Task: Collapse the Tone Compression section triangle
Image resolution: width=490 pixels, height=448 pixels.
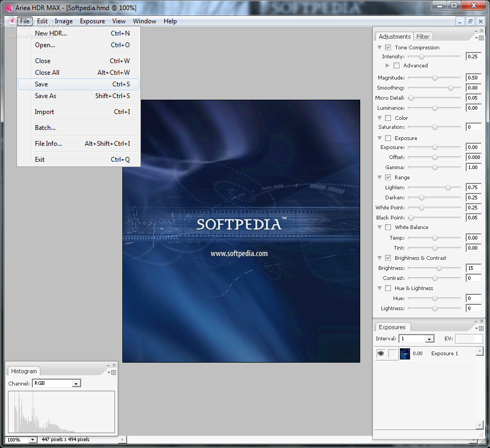Action: coord(379,48)
